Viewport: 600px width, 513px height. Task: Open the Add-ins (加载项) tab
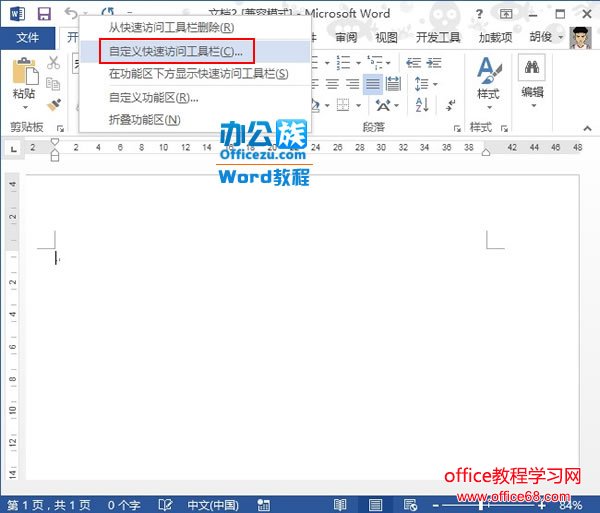click(496, 37)
